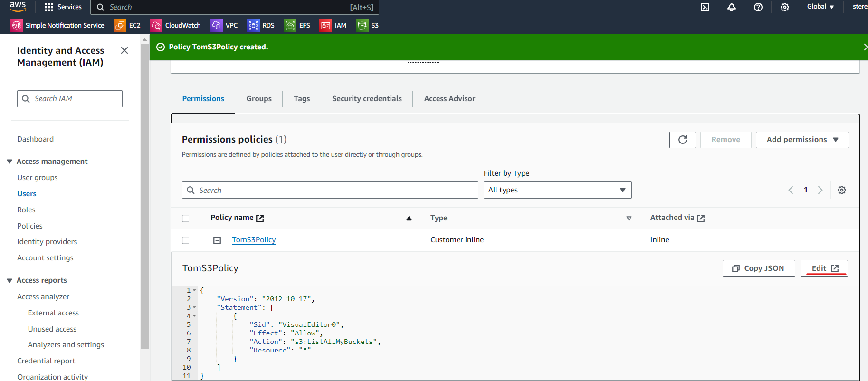Open the AWS home logo
868x381 pixels.
click(18, 6)
